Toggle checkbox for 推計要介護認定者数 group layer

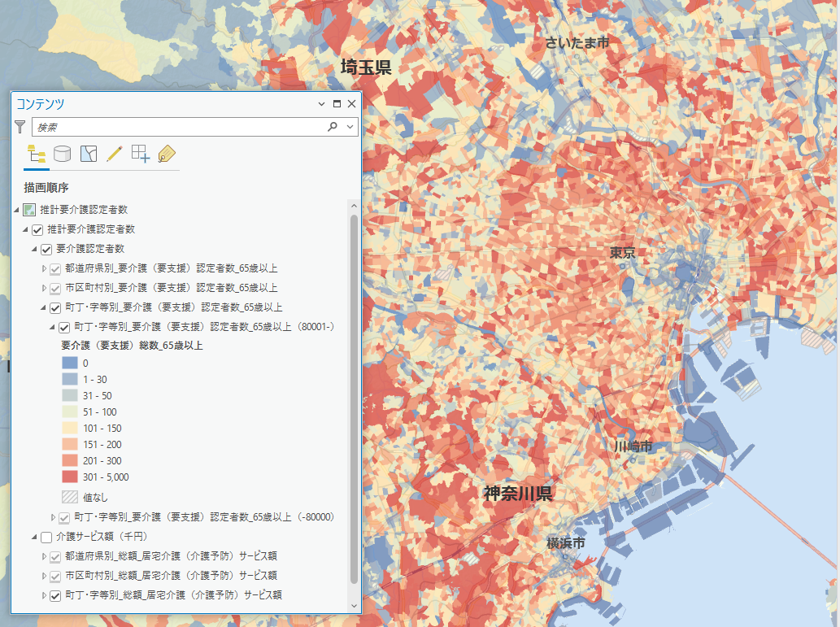(37, 230)
